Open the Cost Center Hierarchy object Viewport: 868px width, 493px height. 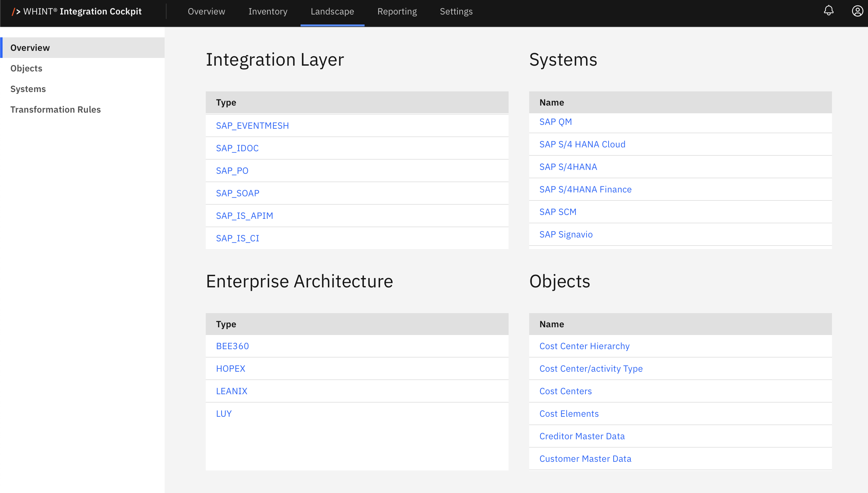pos(584,346)
